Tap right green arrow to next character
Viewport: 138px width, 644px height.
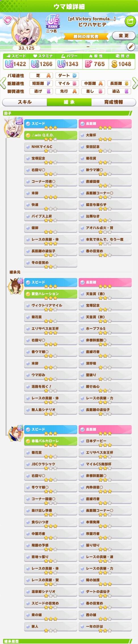[x=135, y=83]
